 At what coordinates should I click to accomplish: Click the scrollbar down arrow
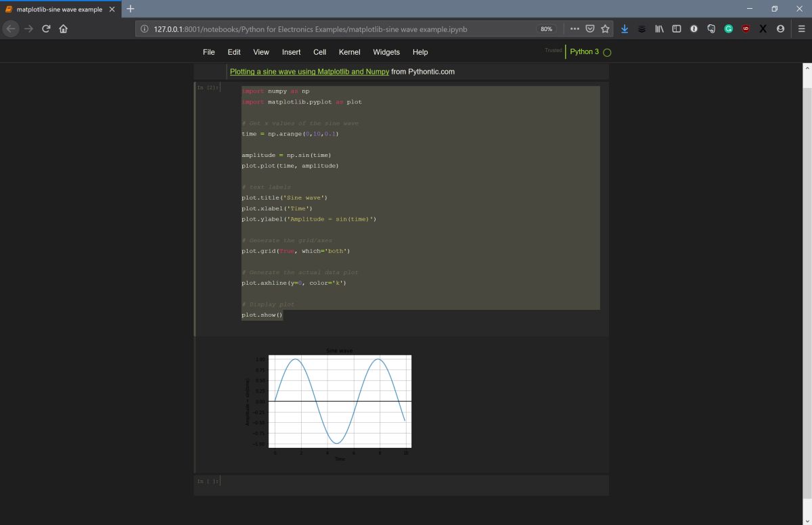pyautogui.click(x=807, y=520)
